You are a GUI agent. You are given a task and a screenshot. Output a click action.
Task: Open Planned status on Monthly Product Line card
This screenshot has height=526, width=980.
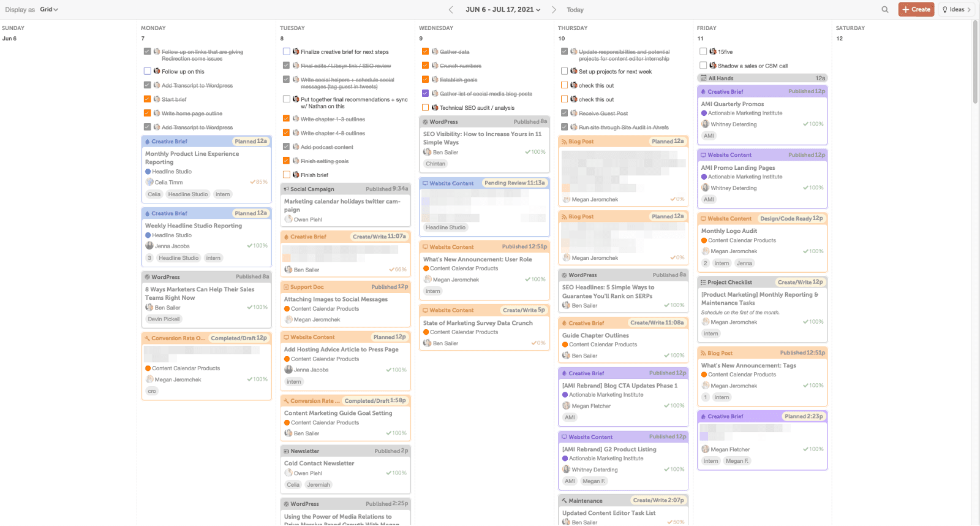251,141
